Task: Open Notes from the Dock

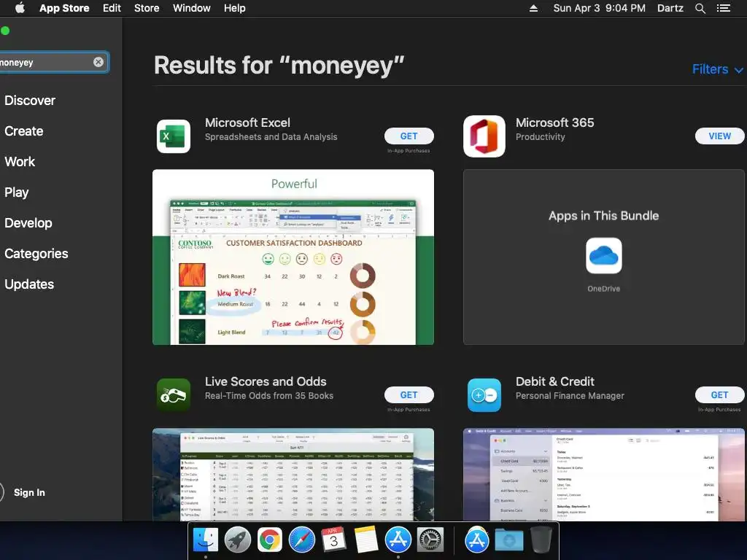Action: tap(366, 540)
